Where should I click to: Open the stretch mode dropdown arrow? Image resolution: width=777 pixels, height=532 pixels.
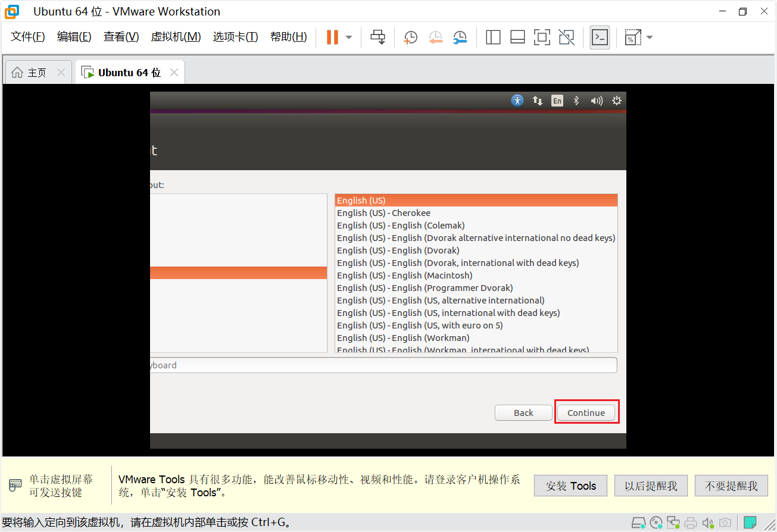click(650, 37)
